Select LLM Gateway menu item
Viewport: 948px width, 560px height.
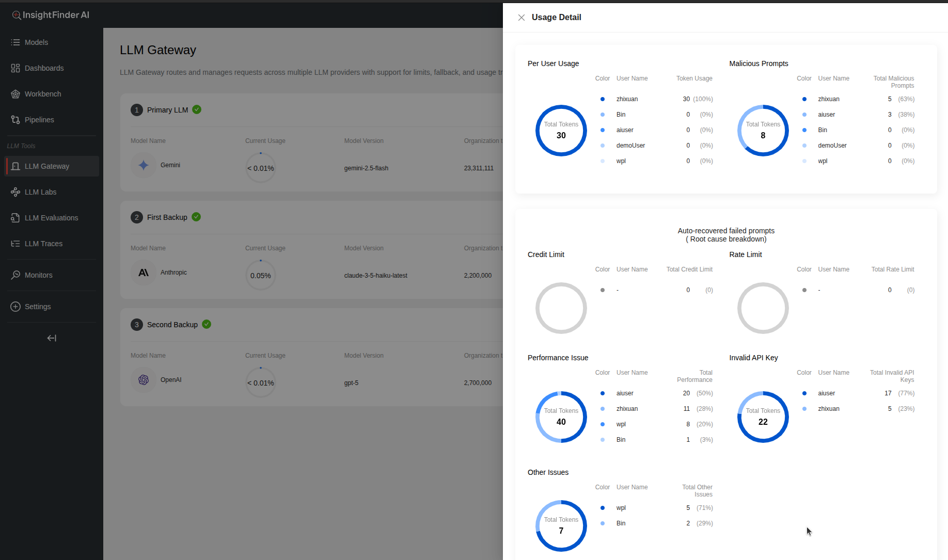click(x=46, y=166)
